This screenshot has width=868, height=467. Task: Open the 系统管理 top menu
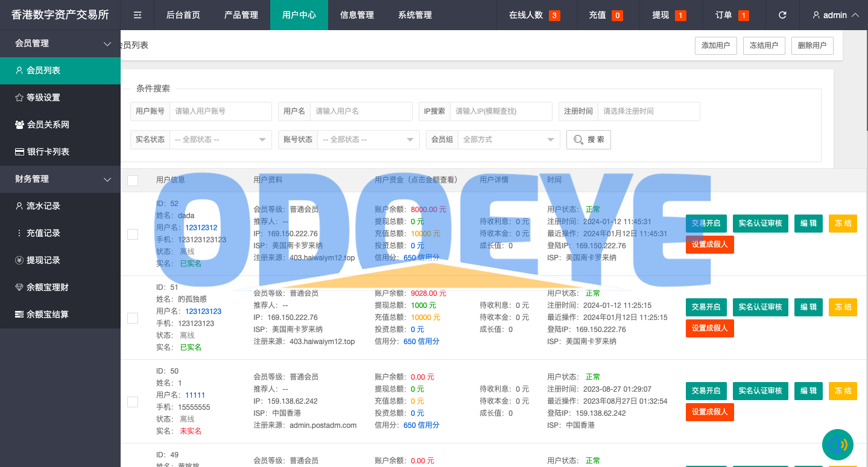[415, 15]
